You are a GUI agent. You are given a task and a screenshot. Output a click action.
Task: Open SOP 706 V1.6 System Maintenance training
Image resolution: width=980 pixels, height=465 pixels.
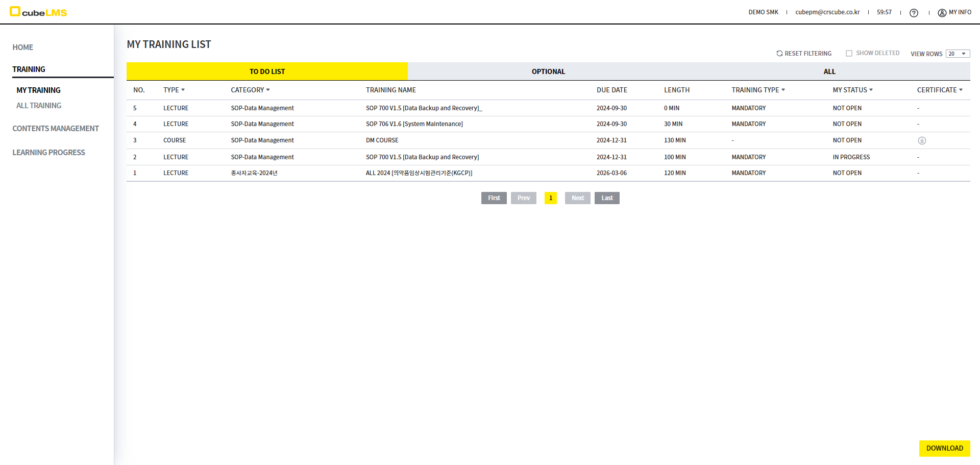coord(414,124)
